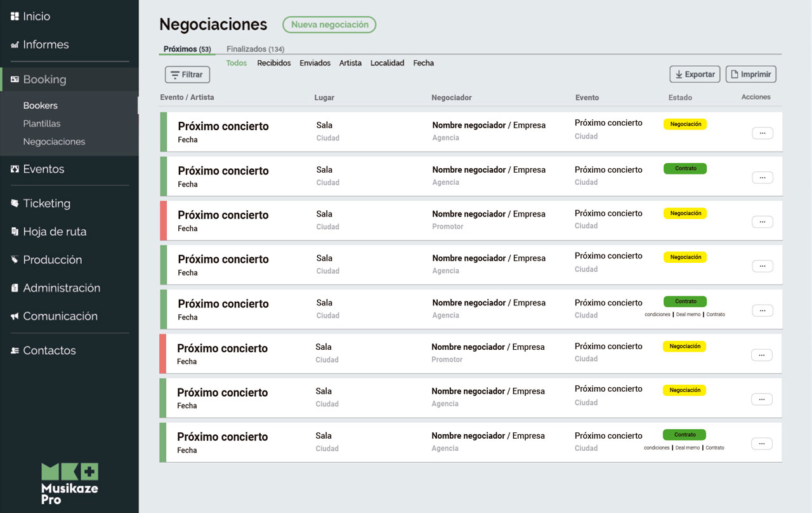
Task: Click the Informes chart icon
Action: (15, 45)
